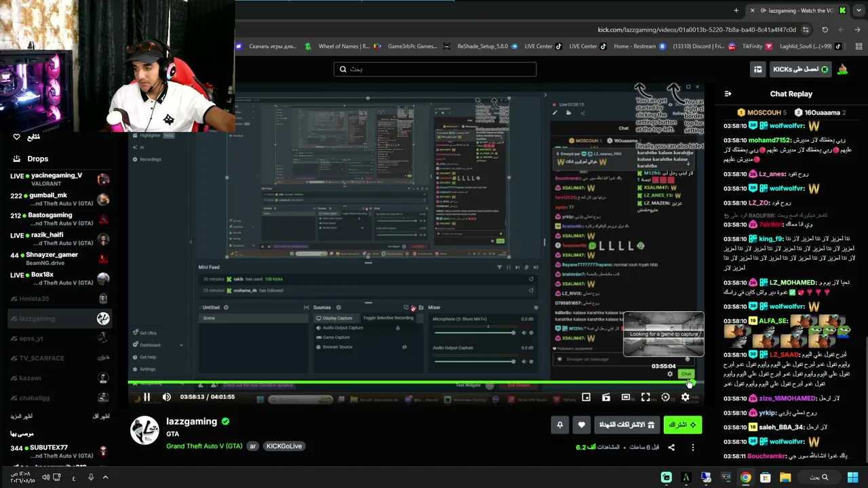868x488 pixels.
Task: Open mohamd7152 profile in chat replay
Action: (770, 140)
